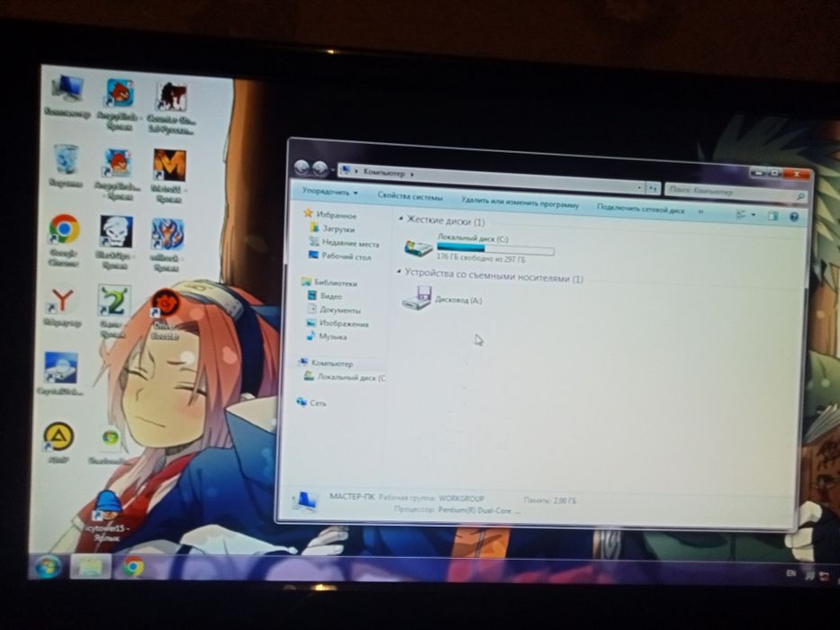Click the computer icon in details pane
Screen dimensions: 840x630
tap(304, 501)
